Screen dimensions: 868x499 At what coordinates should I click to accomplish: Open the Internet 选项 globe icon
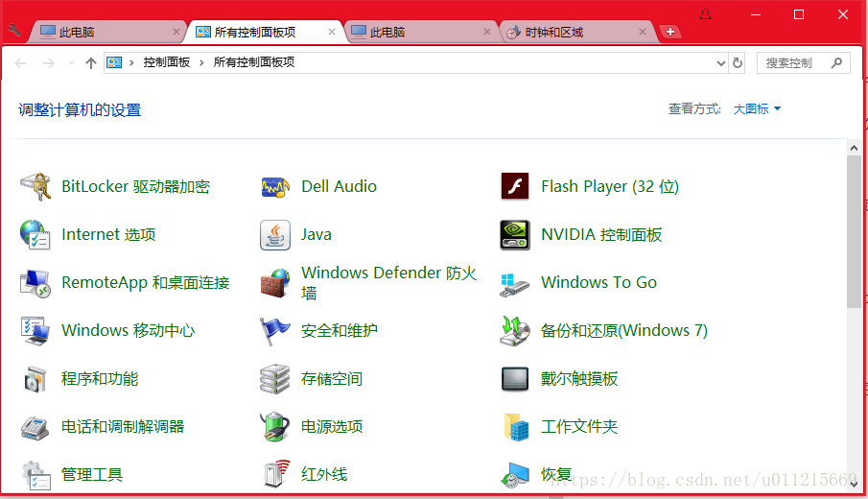35,234
